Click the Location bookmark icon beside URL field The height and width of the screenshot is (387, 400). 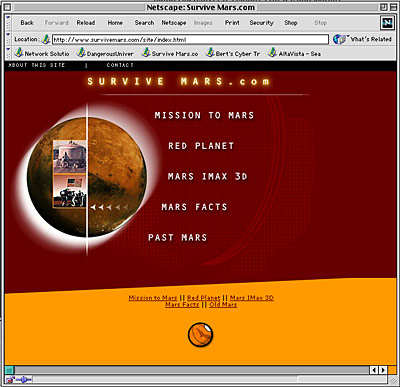[46, 39]
